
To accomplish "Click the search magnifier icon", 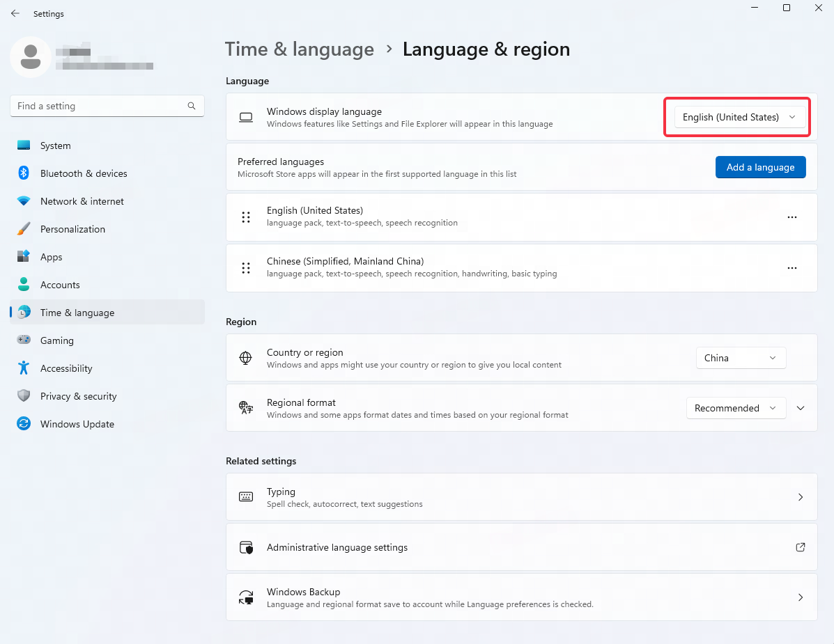I will (x=192, y=106).
